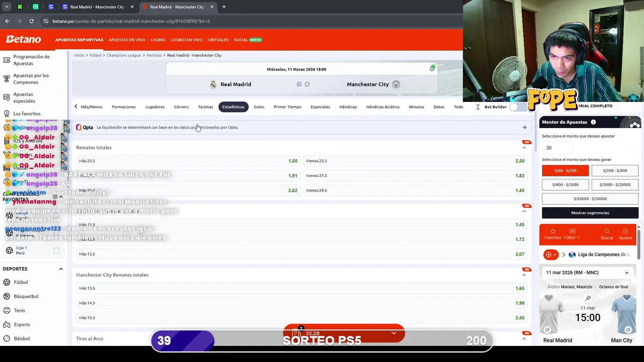Bet on Manchester City Más 14.5 at 1.98
The image size is (644, 362).
coord(301,303)
